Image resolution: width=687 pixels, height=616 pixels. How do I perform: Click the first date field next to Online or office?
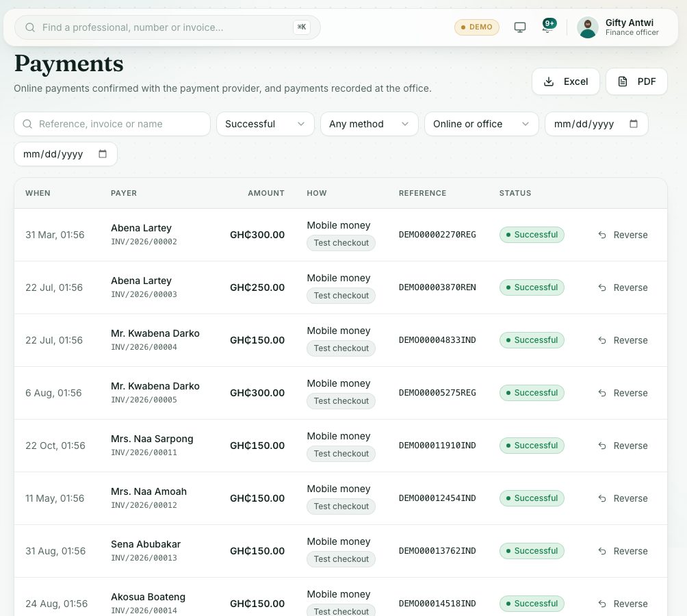pyautogui.click(x=596, y=124)
